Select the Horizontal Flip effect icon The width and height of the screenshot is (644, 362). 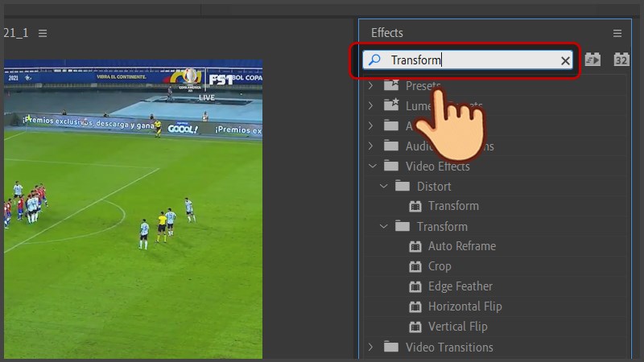(x=415, y=306)
